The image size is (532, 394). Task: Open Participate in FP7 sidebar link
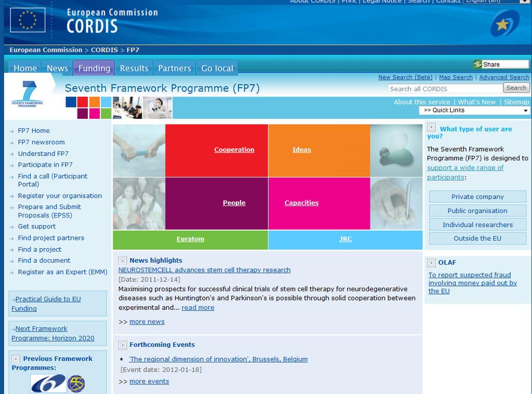pos(45,165)
